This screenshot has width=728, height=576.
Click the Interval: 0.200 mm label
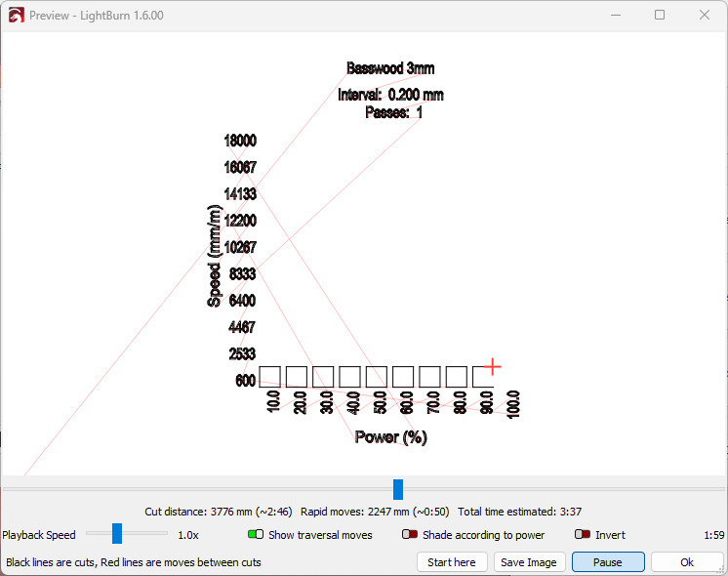[390, 95]
